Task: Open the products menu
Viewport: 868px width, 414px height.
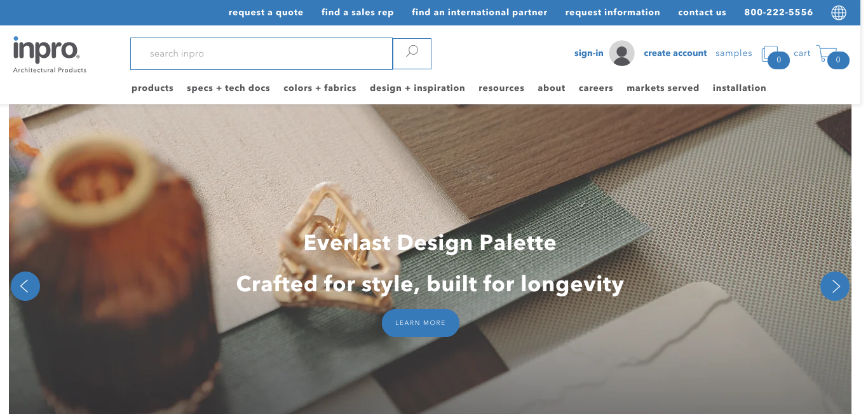Action: pyautogui.click(x=153, y=88)
